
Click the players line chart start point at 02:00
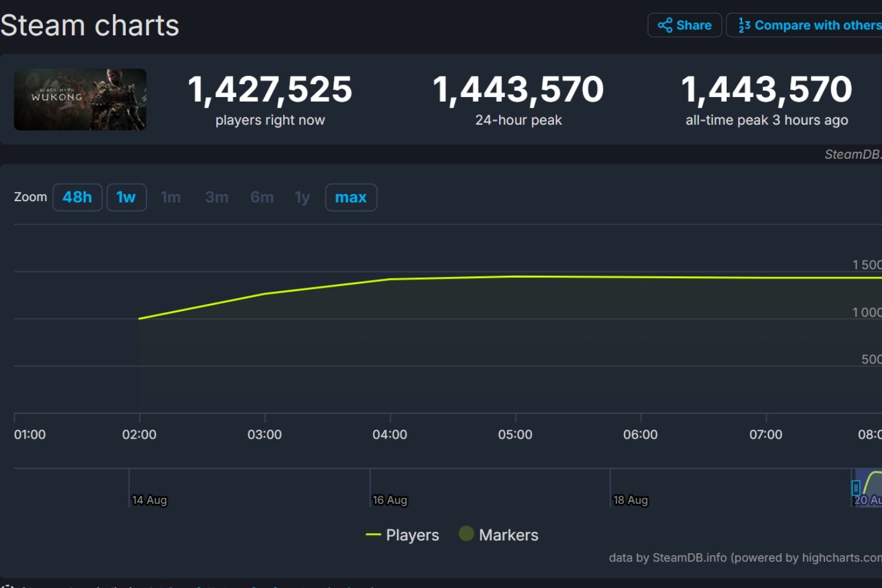[x=139, y=319]
